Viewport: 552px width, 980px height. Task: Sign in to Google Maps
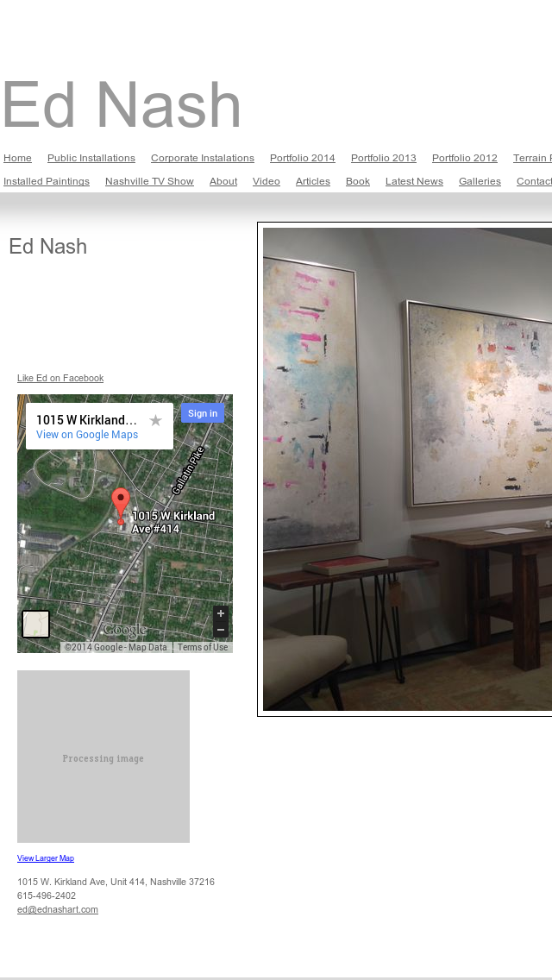coord(203,413)
